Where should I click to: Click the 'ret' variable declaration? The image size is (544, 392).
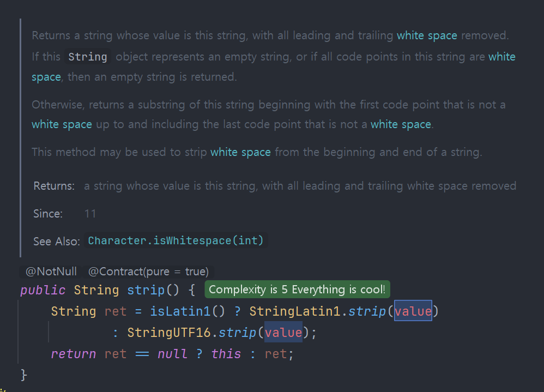(115, 311)
